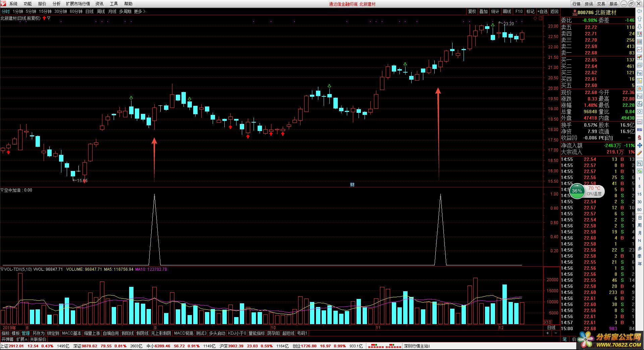Image resolution: width=644 pixels, height=350 pixels.
Task: Click the 关联报价 tab at bottom
Action: 38,340
